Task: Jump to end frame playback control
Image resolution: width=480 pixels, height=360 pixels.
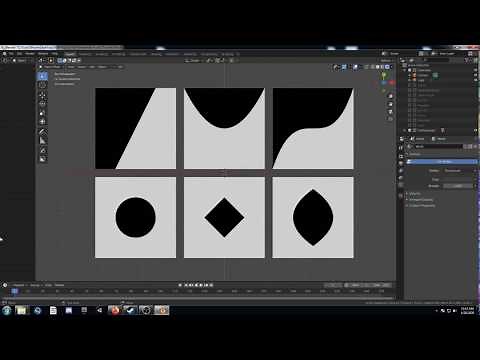Action: point(211,285)
